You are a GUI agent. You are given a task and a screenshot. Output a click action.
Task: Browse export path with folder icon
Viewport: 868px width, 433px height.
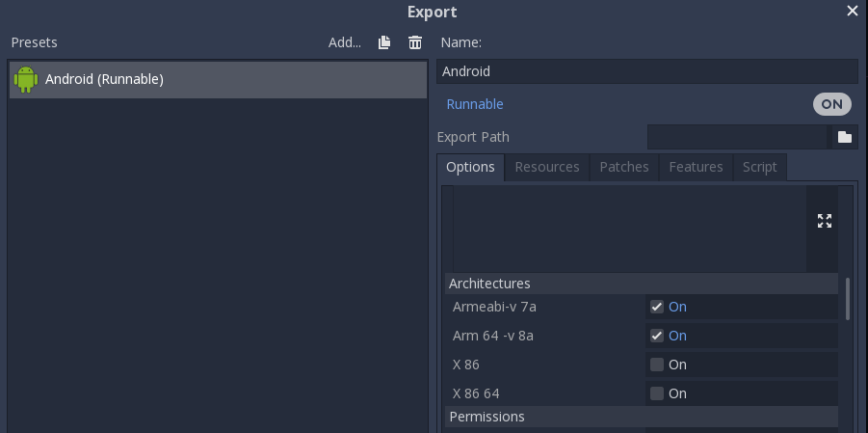(x=845, y=137)
